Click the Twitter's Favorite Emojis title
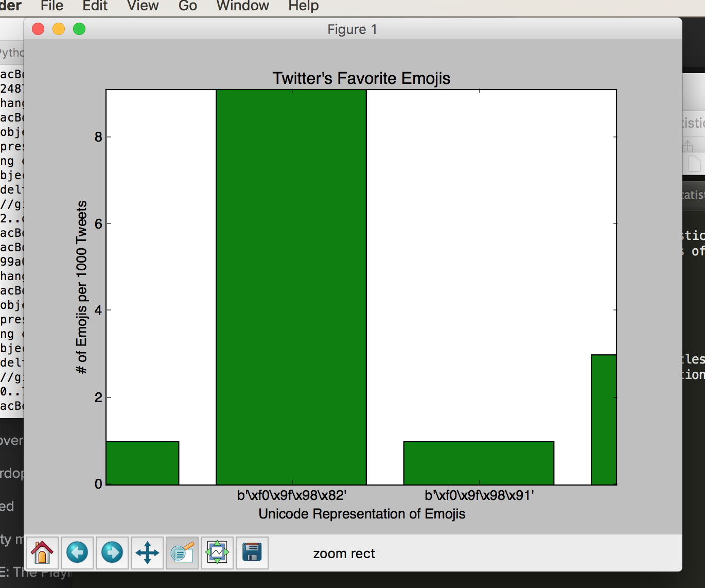Screen dimensions: 705x588 pos(361,78)
